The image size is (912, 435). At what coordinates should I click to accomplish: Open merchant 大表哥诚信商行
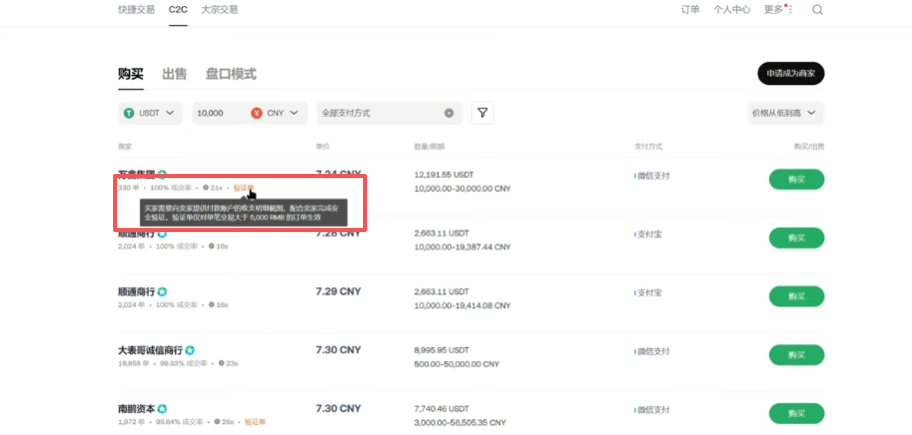tap(150, 350)
